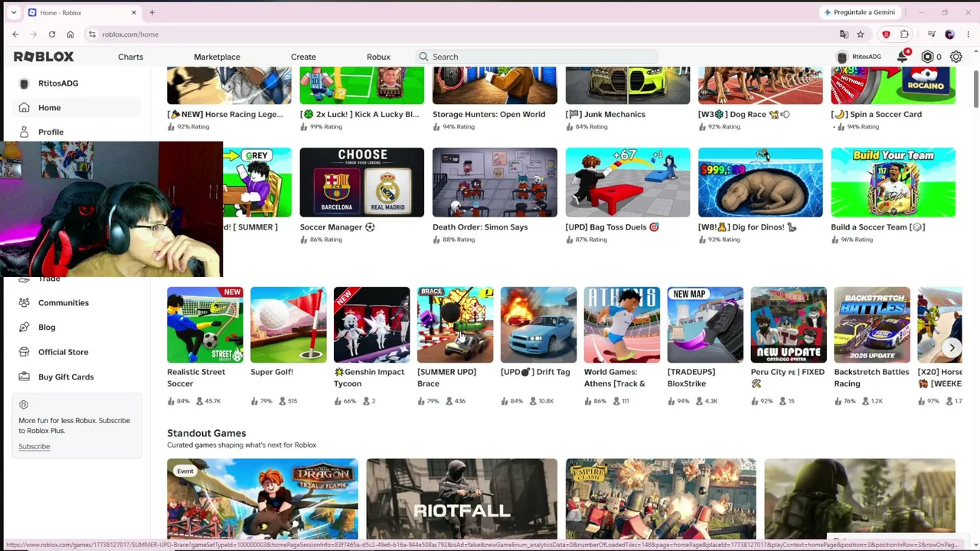Viewport: 980px width, 551px height.
Task: Click the Roblox search field
Action: pos(536,57)
